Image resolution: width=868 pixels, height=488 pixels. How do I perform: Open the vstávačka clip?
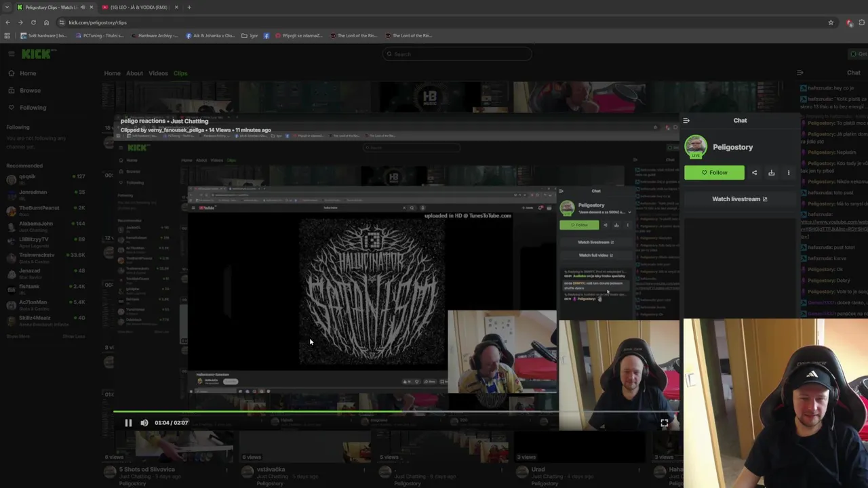pyautogui.click(x=271, y=470)
